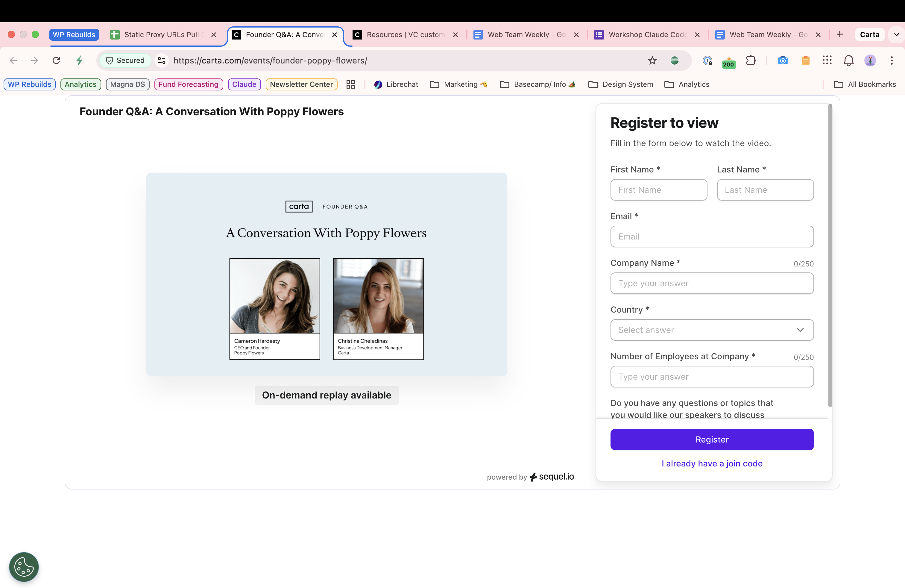Click the purple Register button
Image resolution: width=905 pixels, height=588 pixels.
(712, 439)
